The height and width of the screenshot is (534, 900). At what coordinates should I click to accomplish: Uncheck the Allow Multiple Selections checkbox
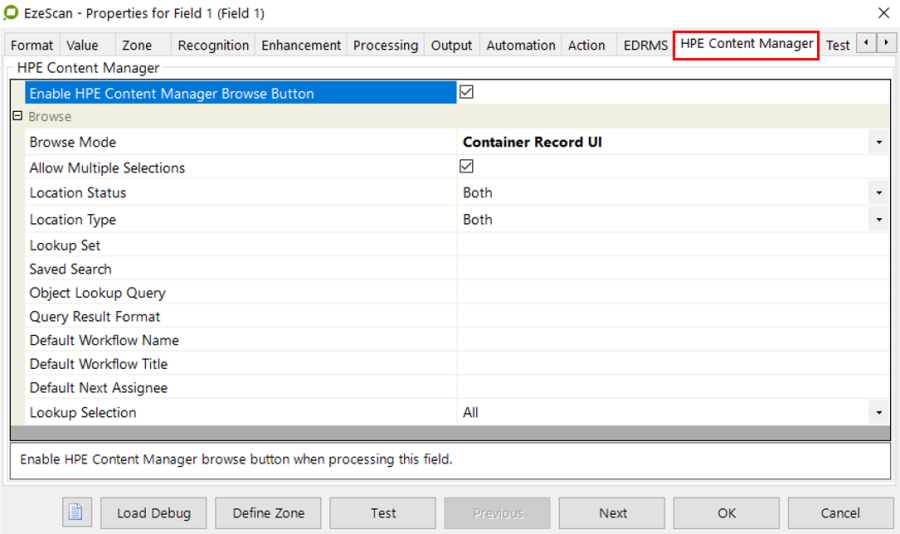[466, 167]
